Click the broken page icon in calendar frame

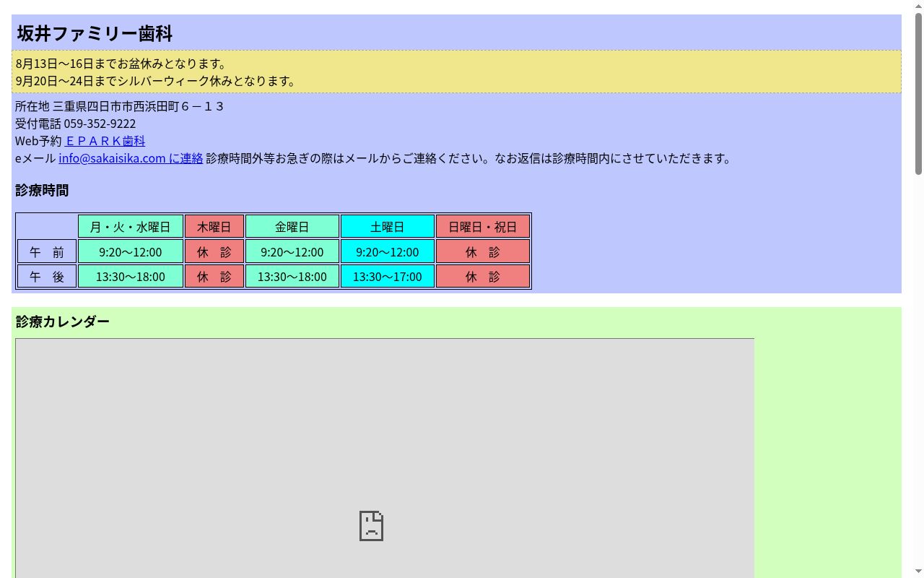(371, 526)
